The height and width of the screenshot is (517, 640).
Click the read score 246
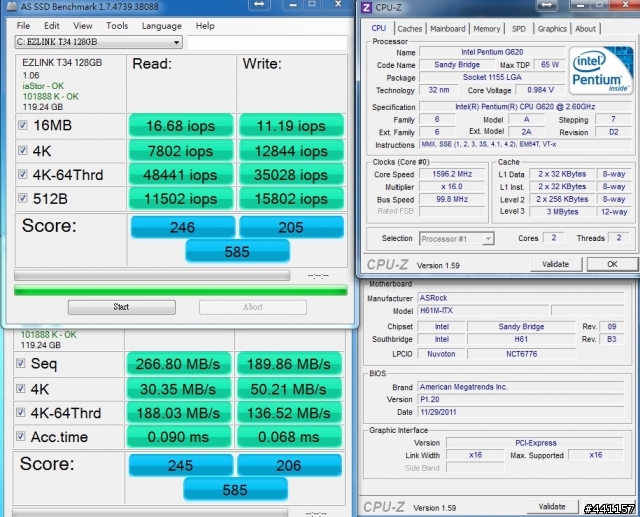click(183, 227)
